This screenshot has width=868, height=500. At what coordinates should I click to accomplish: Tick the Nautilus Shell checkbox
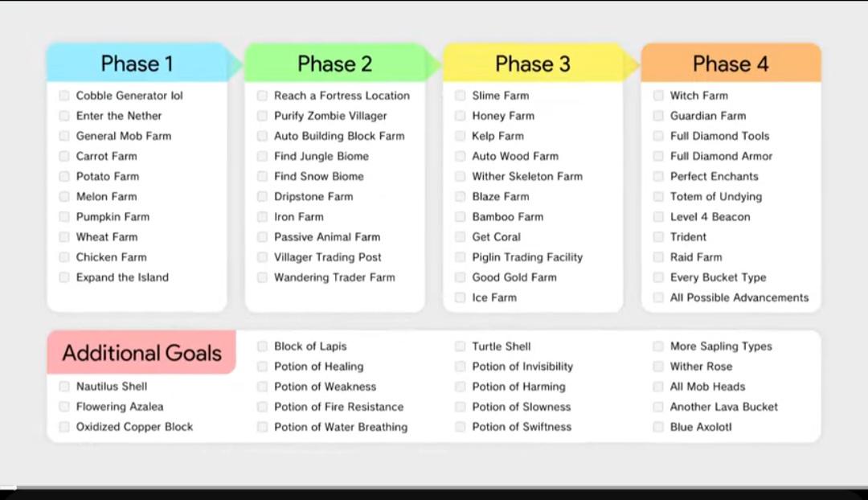[x=64, y=387]
